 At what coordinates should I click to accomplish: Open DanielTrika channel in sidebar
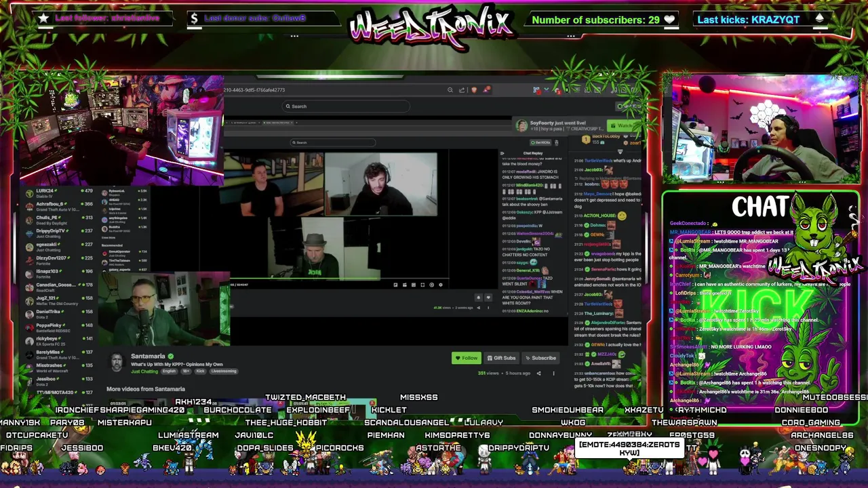coord(59,314)
